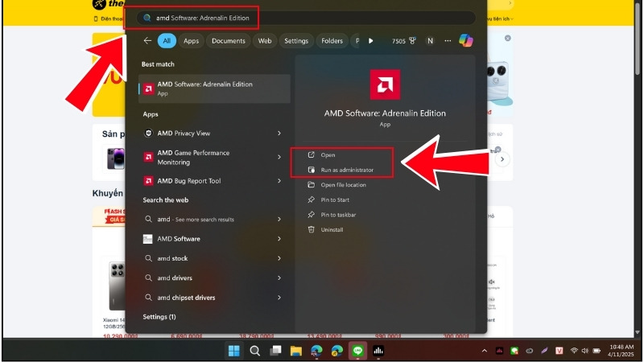Expand chevron beside 'amd - See more search results'
Screen dimensions: 644x362
[x=279, y=219]
